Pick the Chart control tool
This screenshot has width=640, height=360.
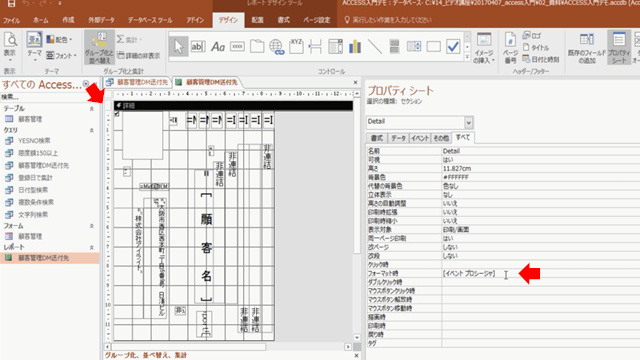click(x=355, y=47)
